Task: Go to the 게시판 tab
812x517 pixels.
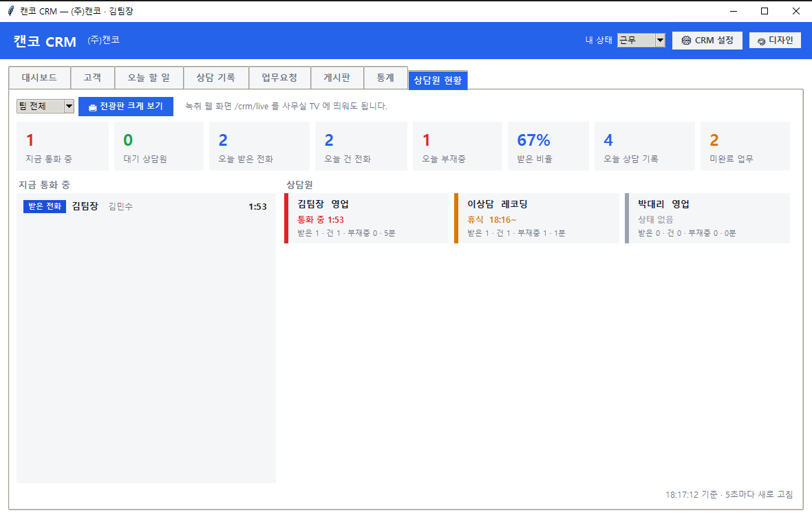Action: click(336, 78)
